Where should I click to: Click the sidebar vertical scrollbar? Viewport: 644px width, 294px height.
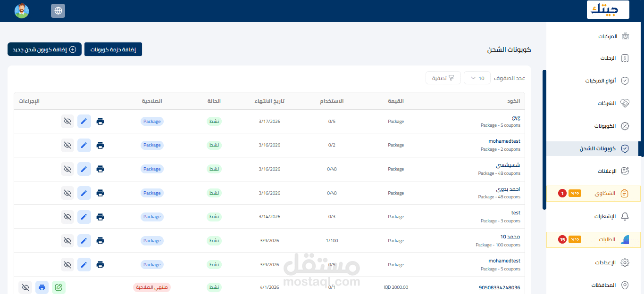click(x=544, y=139)
